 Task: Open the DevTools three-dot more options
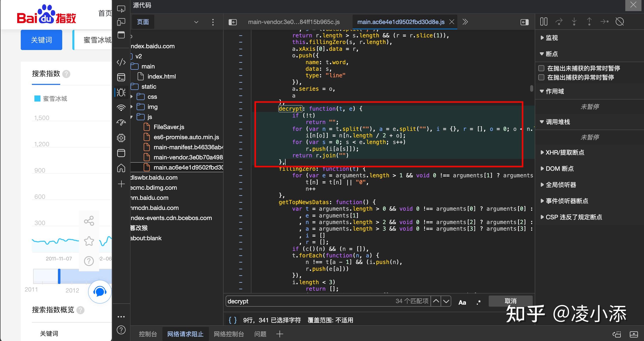coord(121,317)
